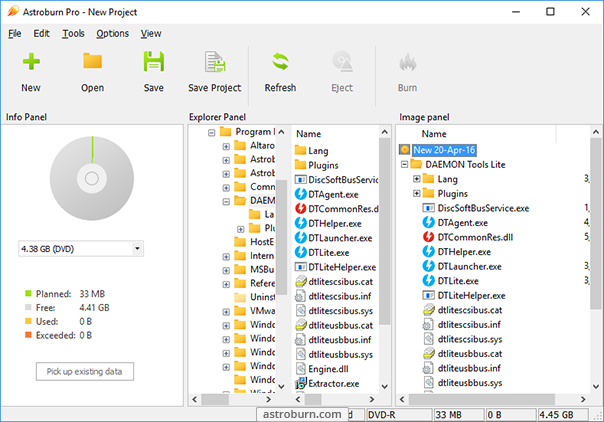Select the New 20-Apr-16 disc item

pyautogui.click(x=444, y=150)
